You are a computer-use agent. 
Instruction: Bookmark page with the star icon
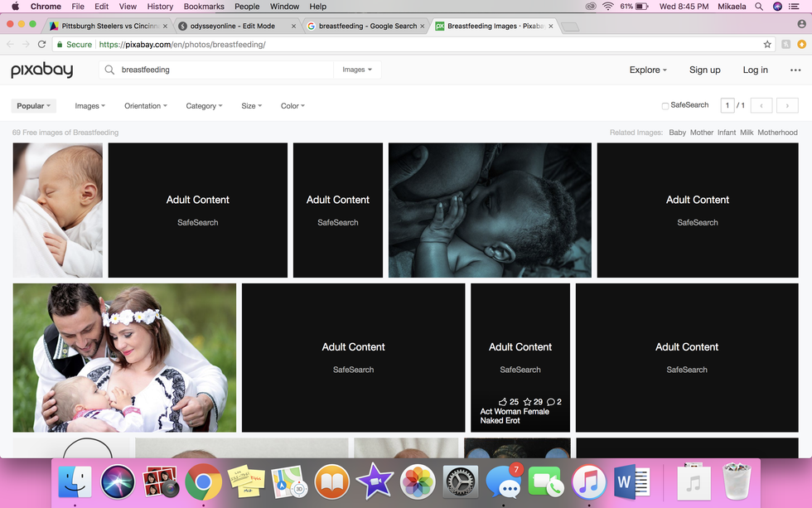tap(767, 45)
